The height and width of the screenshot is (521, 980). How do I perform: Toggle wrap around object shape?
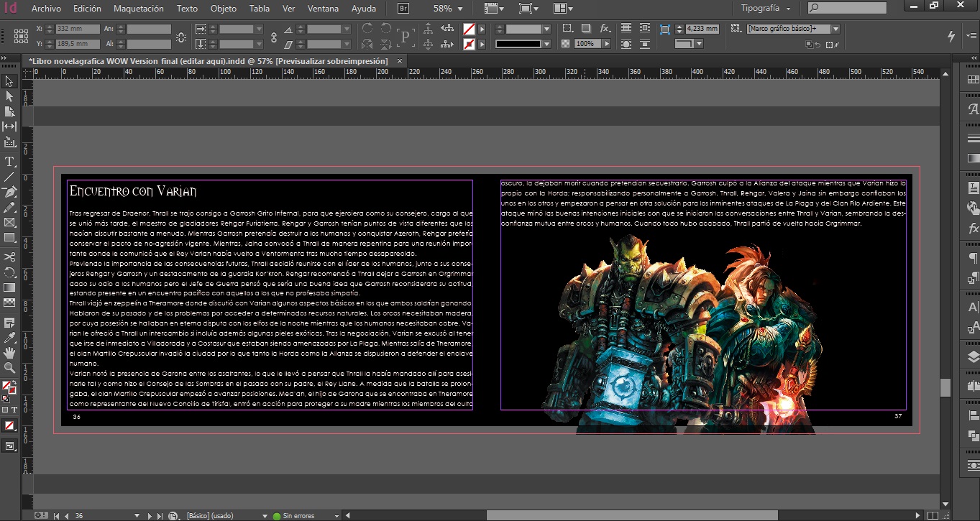point(626,44)
